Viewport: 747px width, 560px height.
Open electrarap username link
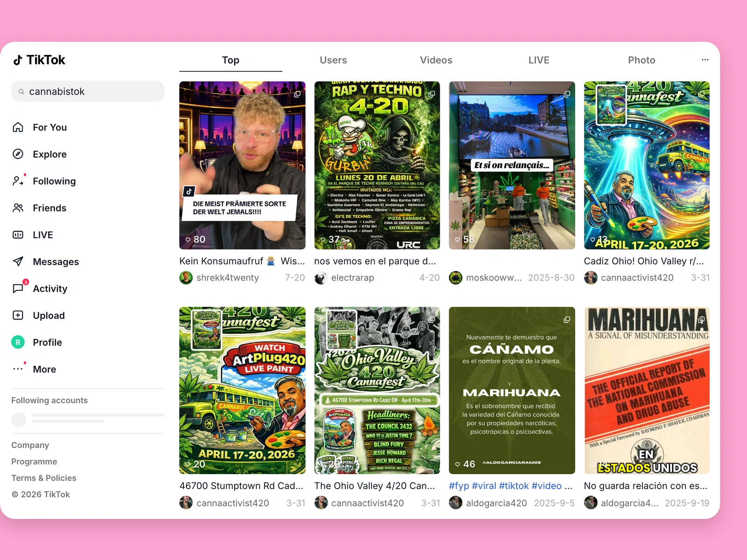352,278
